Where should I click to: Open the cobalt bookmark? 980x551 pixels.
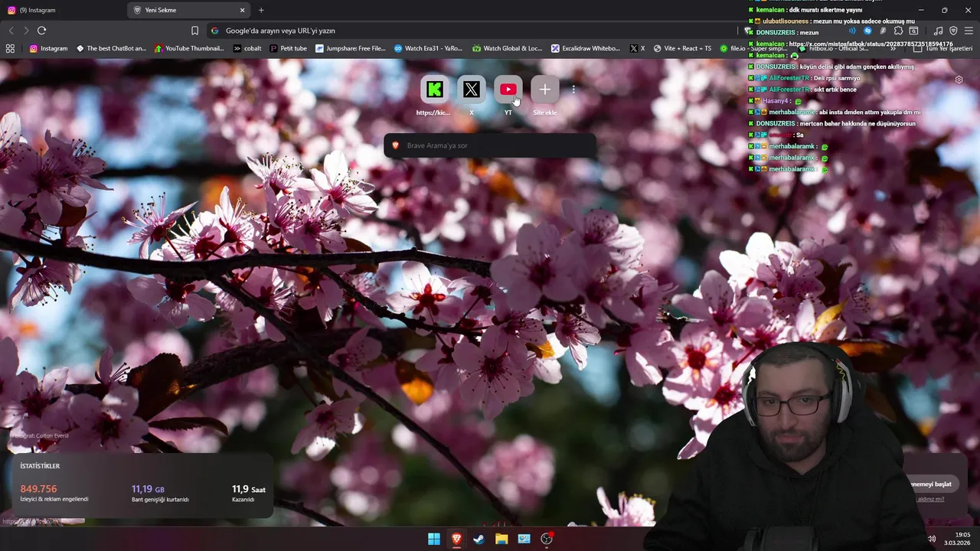[247, 48]
